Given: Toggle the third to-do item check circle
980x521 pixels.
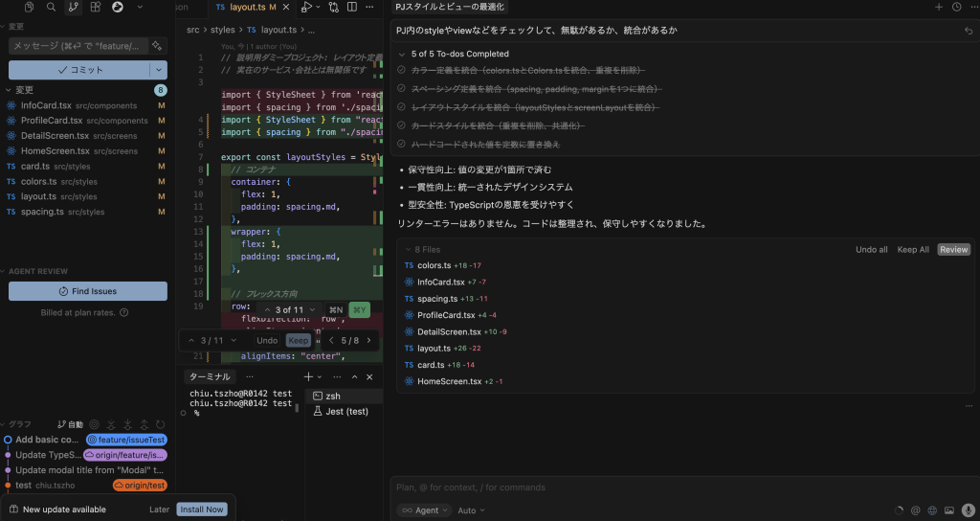Looking at the screenshot, I should click(403, 107).
